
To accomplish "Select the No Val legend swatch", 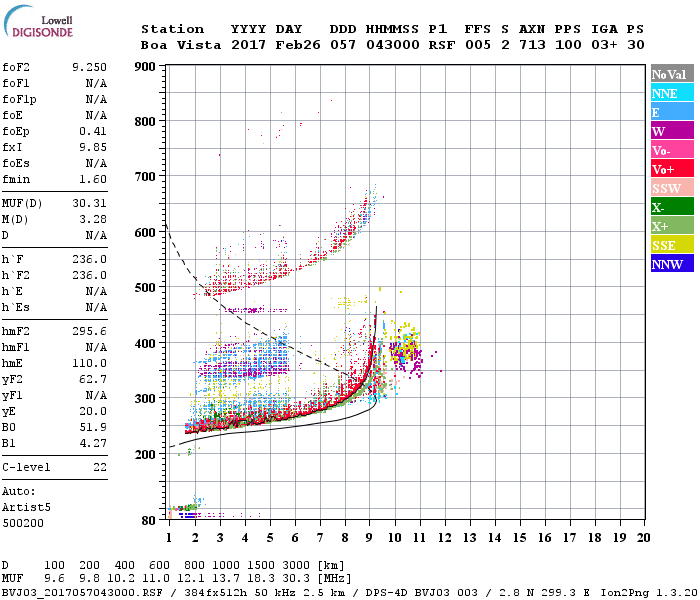I will (672, 74).
